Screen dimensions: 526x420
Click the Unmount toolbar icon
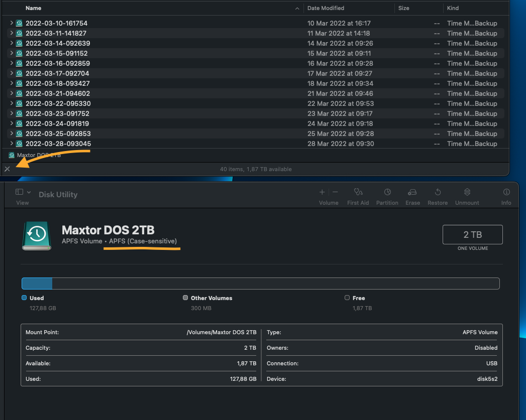point(467,192)
